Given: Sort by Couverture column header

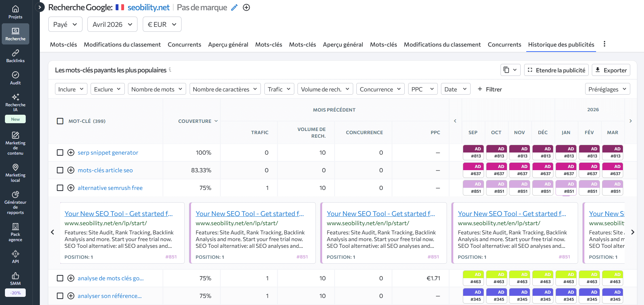Looking at the screenshot, I should 198,121.
